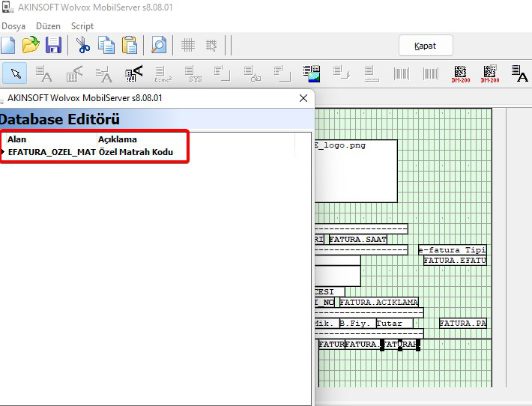Insert picture using the image tool

point(312,73)
